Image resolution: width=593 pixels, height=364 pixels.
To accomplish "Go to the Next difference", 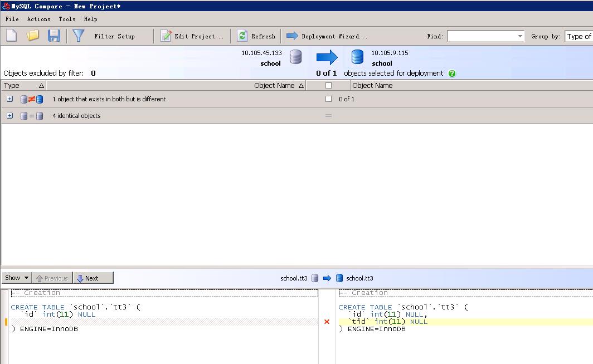I will 93,278.
